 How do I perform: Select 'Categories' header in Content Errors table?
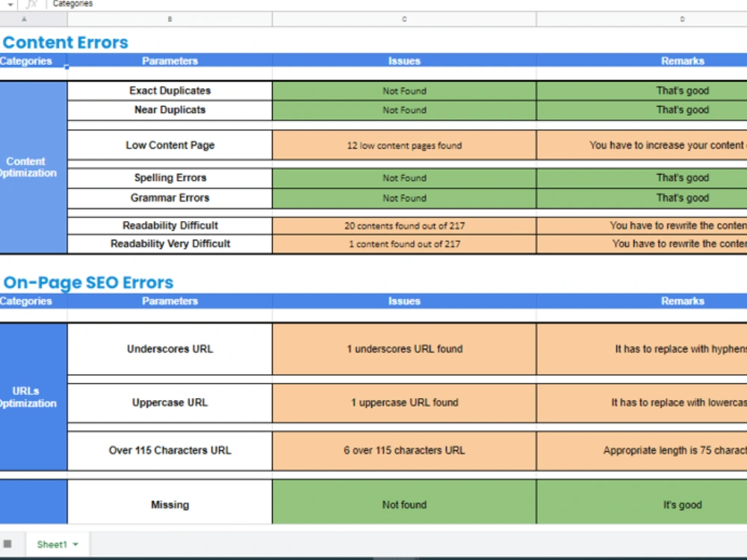coord(33,61)
